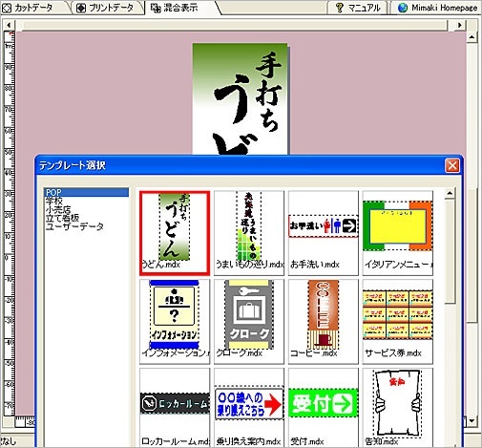The width and height of the screenshot is (482, 448).
Task: Switch to the カットデータ tab
Action: pyautogui.click(x=31, y=8)
